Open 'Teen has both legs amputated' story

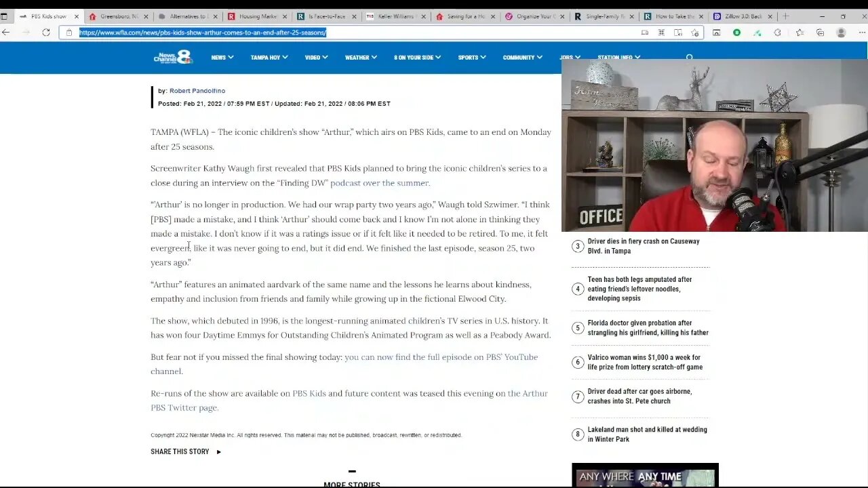coord(639,289)
